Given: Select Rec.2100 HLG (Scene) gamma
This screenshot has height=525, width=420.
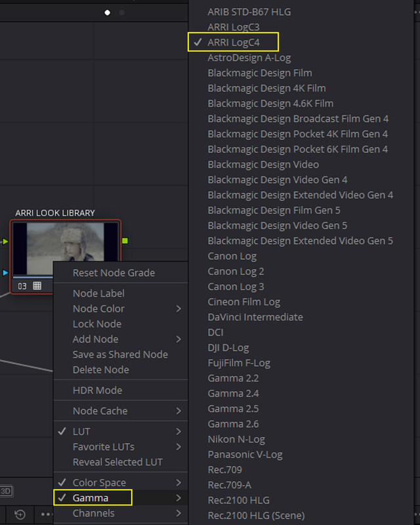Looking at the screenshot, I should 256,516.
